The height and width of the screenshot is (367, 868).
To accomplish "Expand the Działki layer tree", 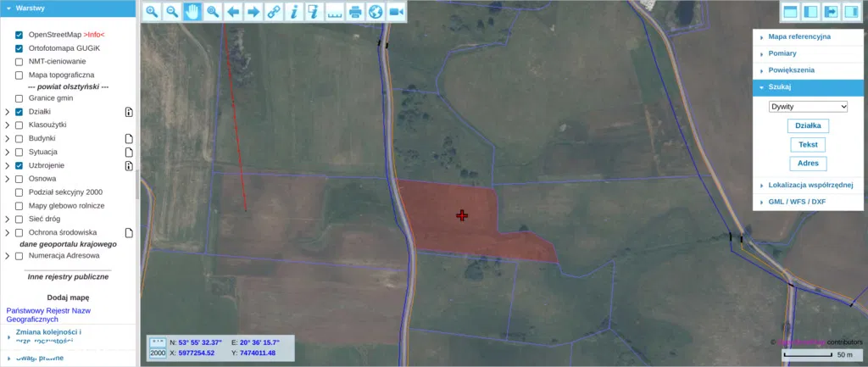I will click(x=8, y=112).
